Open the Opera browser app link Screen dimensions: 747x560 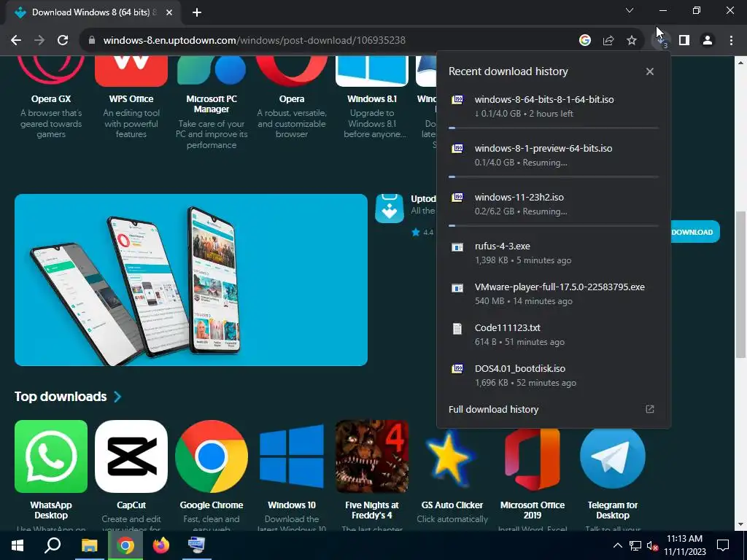coord(292,98)
